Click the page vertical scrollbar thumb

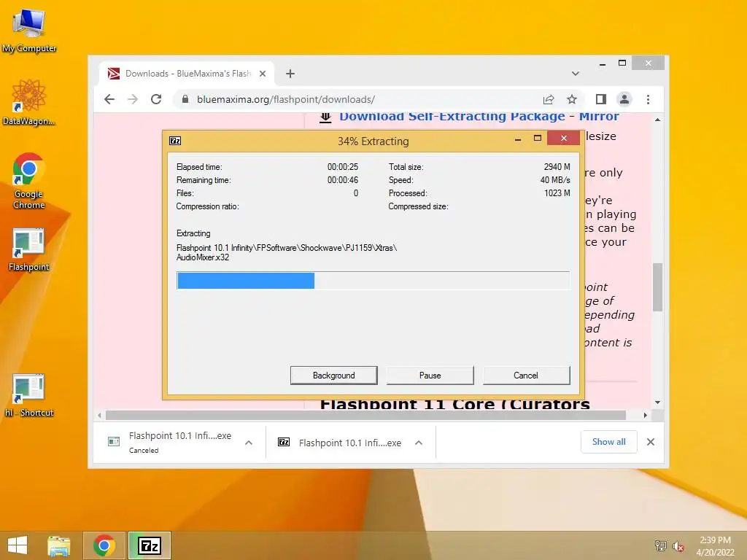[657, 287]
